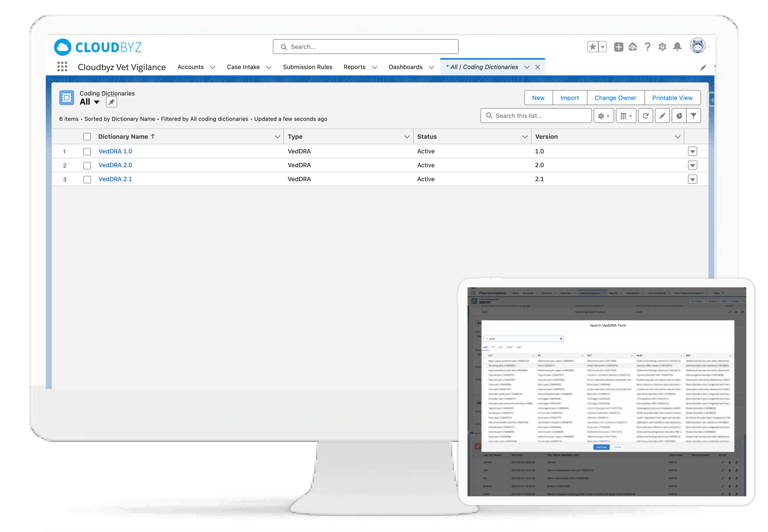This screenshot has height=532, width=768.
Task: Expand the Reports nav chevron
Action: click(375, 67)
